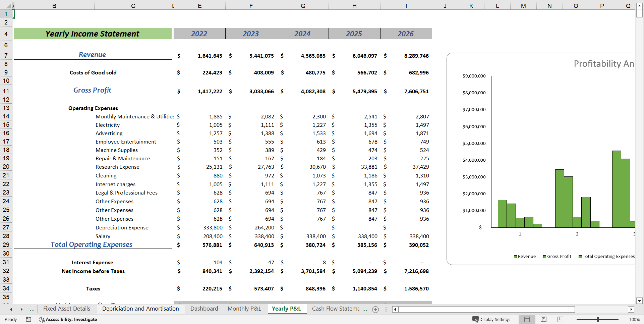Click the horizontal scrollbar right arrow

click(x=631, y=309)
